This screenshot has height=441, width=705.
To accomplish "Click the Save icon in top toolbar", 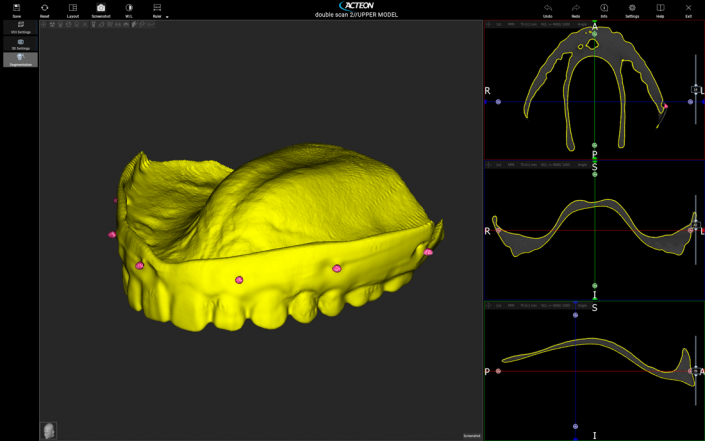I will (x=17, y=10).
